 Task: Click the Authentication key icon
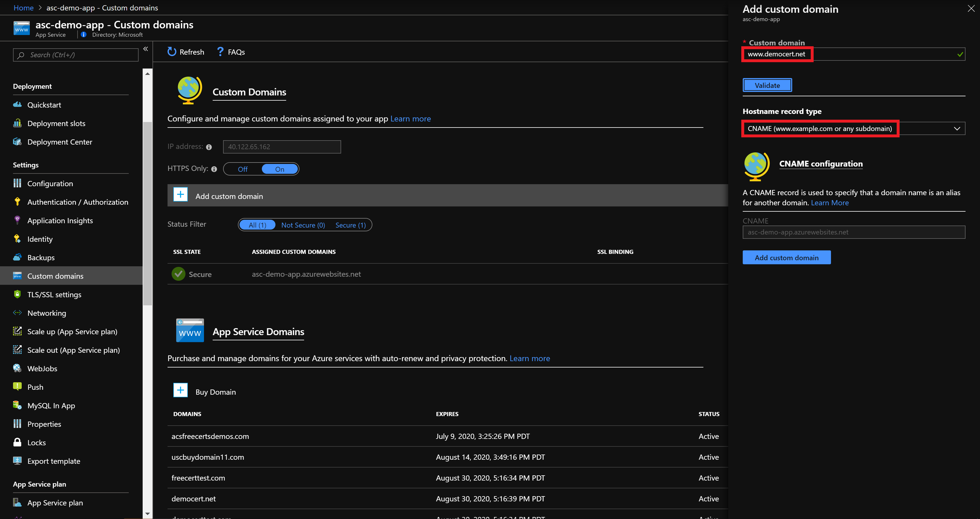[17, 202]
